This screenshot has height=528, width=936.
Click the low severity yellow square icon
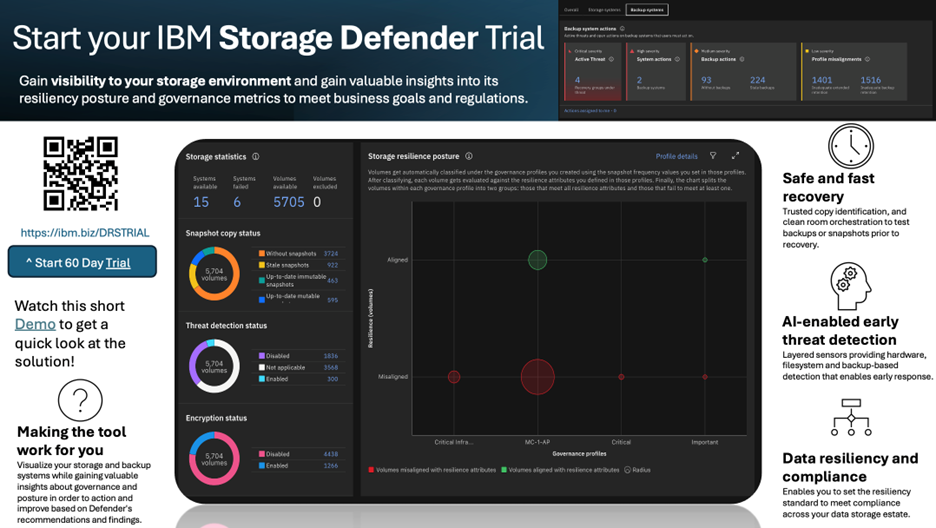(x=807, y=51)
